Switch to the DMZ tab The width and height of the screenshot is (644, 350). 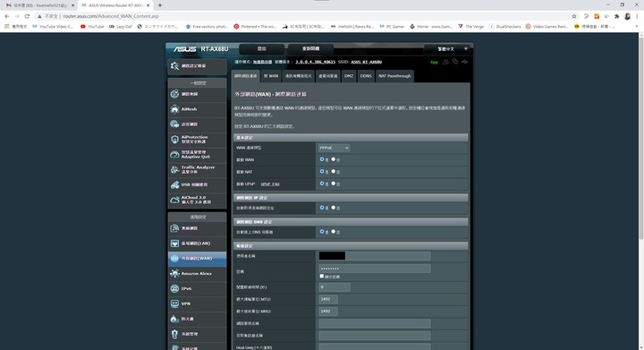349,76
